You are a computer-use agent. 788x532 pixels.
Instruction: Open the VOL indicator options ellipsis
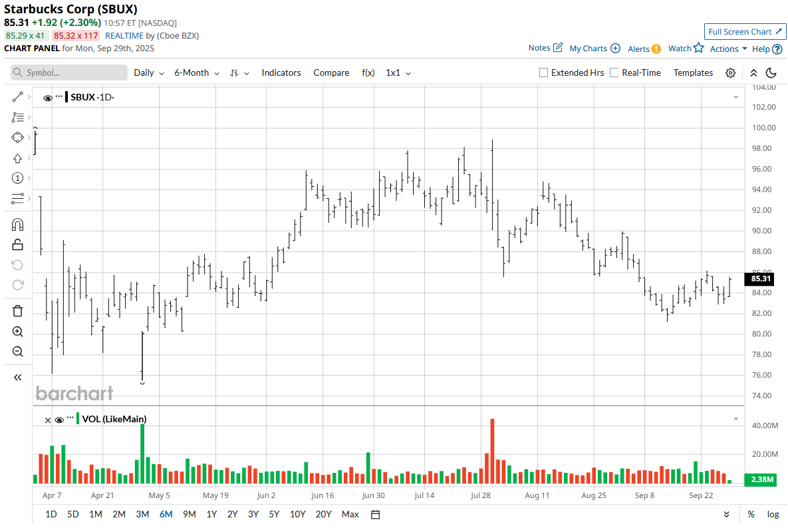(x=70, y=418)
